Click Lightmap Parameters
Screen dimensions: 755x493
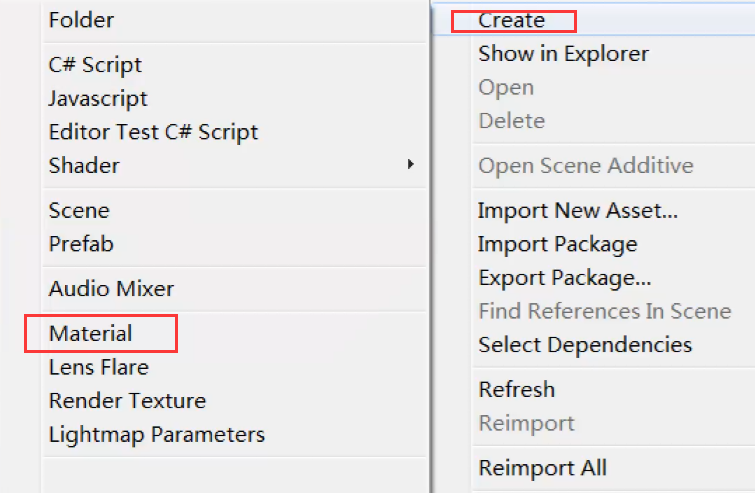click(x=157, y=435)
